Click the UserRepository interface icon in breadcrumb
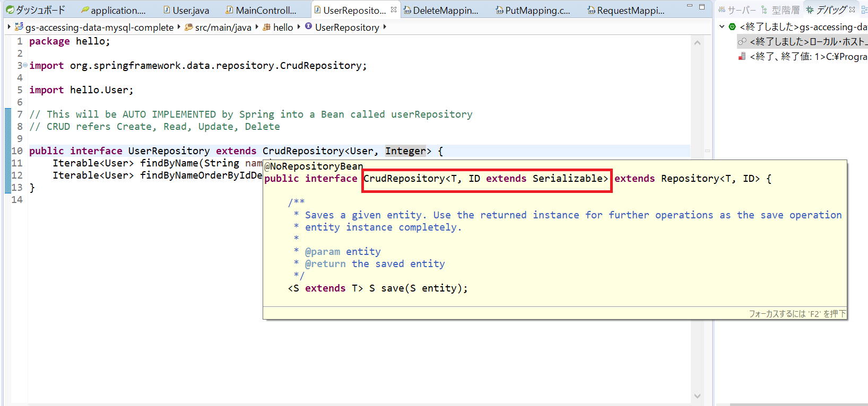 308,27
